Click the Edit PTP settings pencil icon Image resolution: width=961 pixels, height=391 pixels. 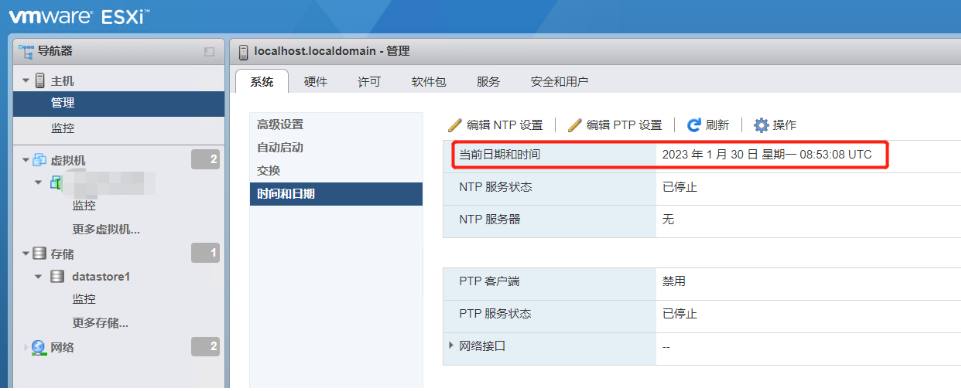tap(574, 125)
